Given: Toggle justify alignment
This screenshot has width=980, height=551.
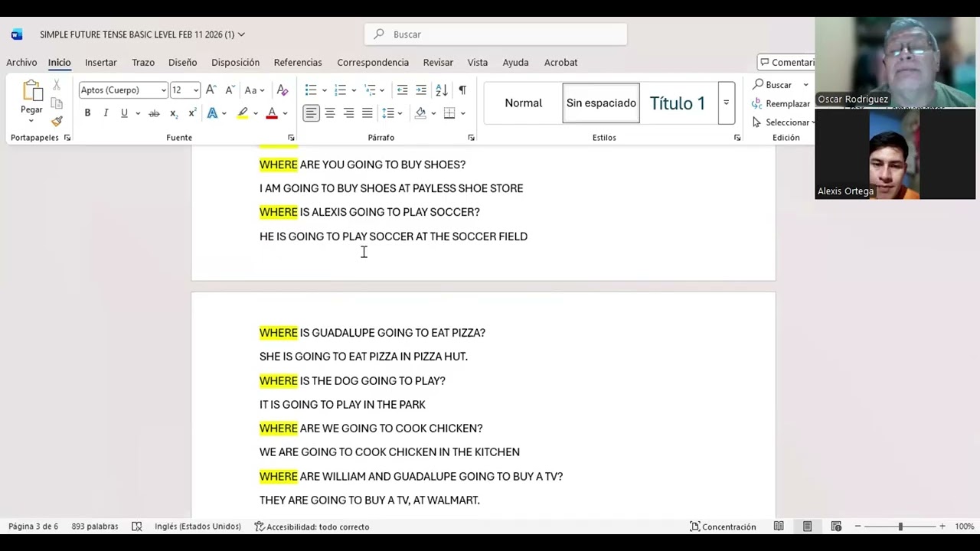Looking at the screenshot, I should click(367, 113).
